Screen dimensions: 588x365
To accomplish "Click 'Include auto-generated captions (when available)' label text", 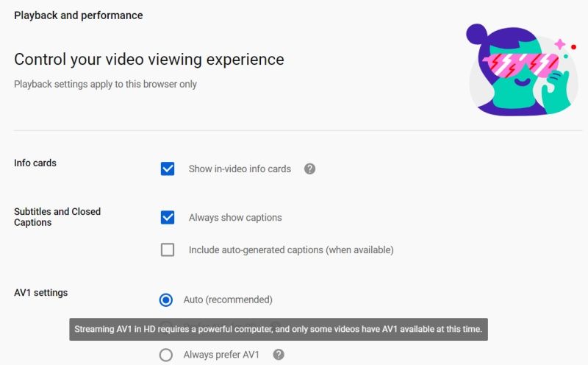I will 291,250.
